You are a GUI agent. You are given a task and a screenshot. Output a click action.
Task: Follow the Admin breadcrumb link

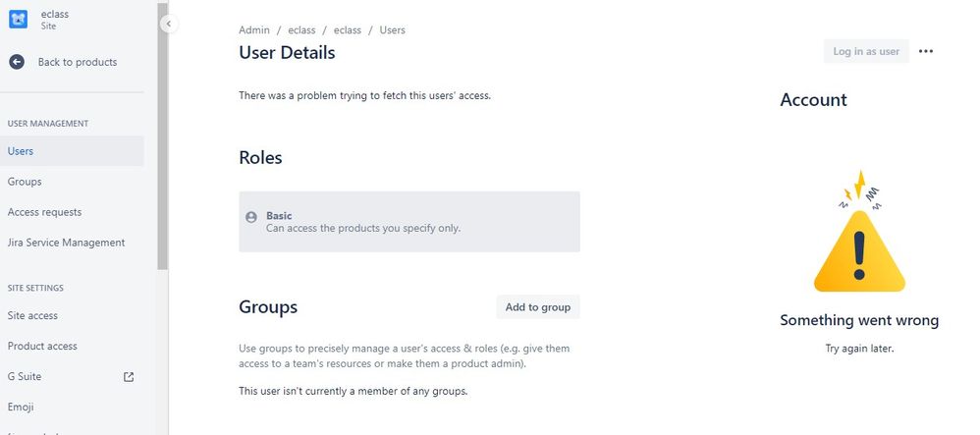tap(254, 30)
